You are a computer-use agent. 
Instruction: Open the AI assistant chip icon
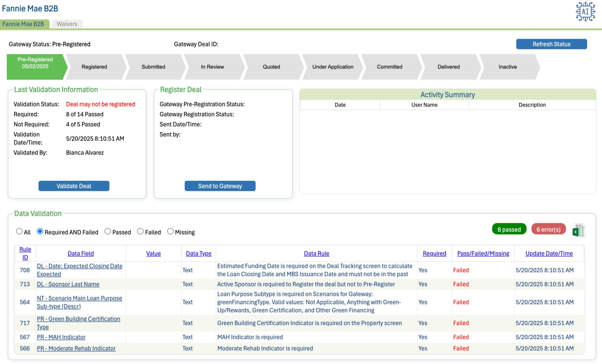[585, 12]
